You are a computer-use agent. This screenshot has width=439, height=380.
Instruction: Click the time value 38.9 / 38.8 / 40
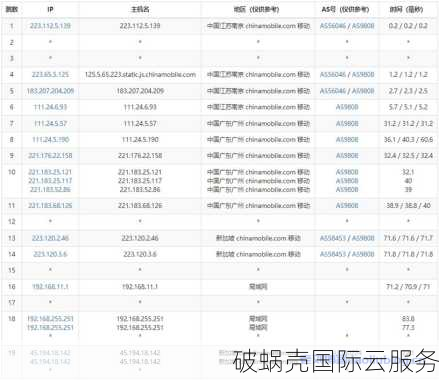pos(408,205)
